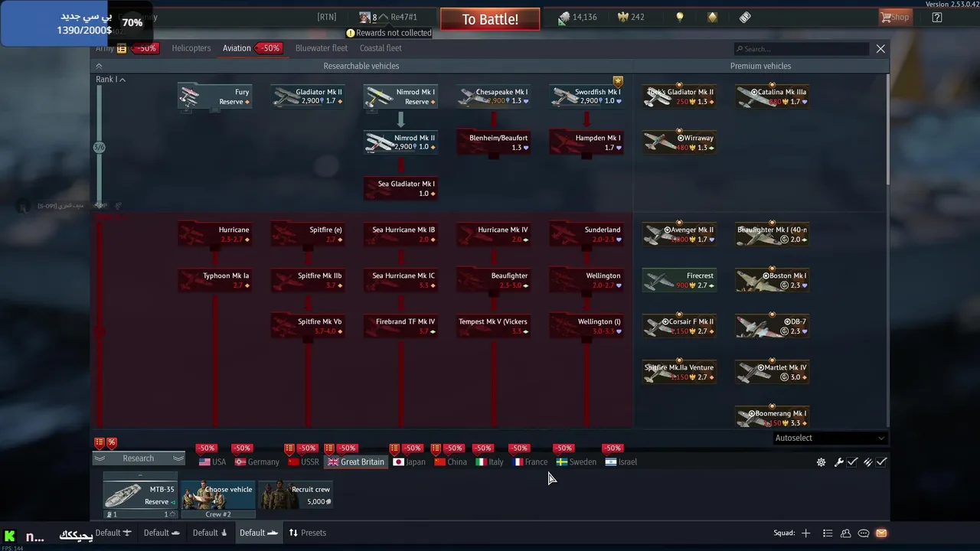980x551 pixels.
Task: Select premium Firecrest aircraft
Action: (679, 280)
